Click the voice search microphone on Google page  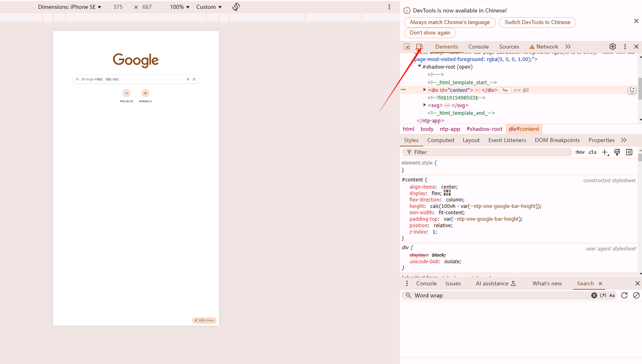tap(188, 79)
